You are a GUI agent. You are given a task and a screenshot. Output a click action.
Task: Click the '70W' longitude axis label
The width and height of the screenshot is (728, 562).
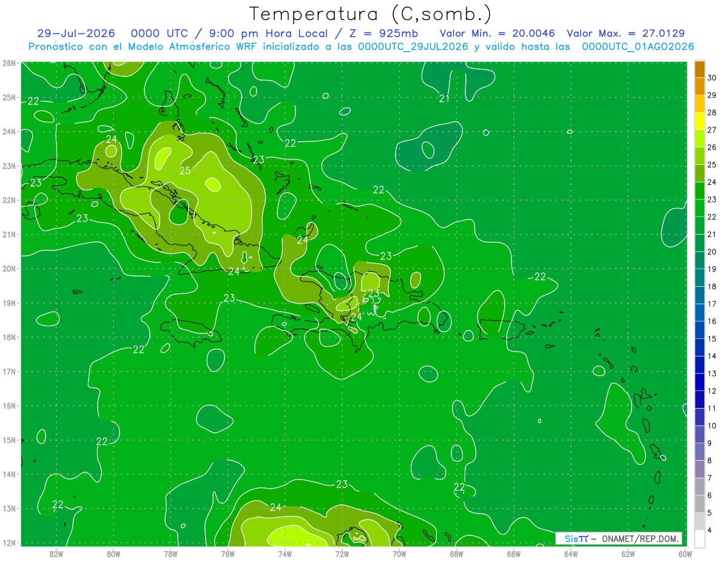[399, 553]
